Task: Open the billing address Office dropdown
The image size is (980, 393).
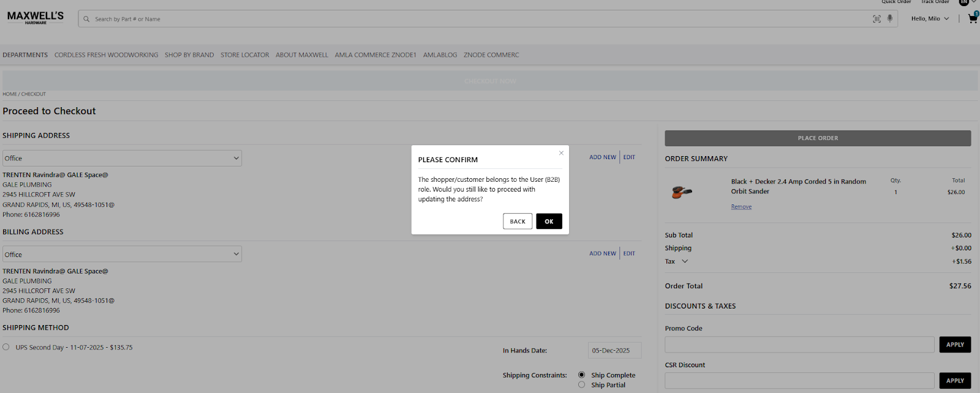Action: click(122, 254)
